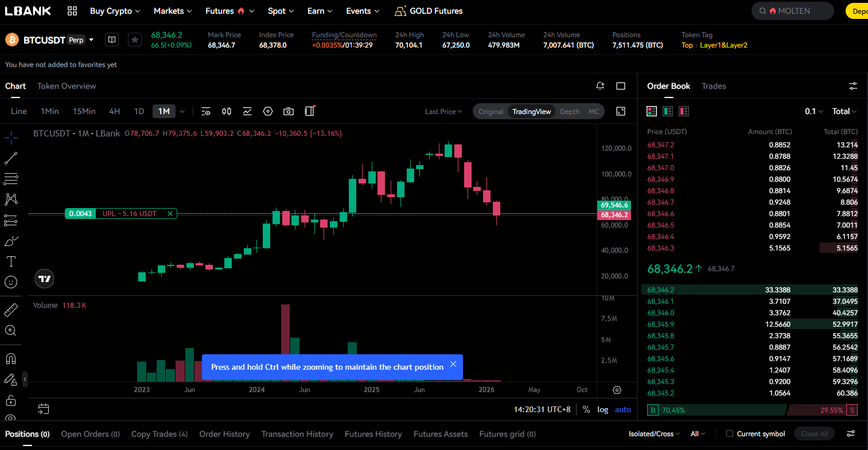This screenshot has height=450, width=868.
Task: Take a chart snapshot with camera icon
Action: point(289,111)
